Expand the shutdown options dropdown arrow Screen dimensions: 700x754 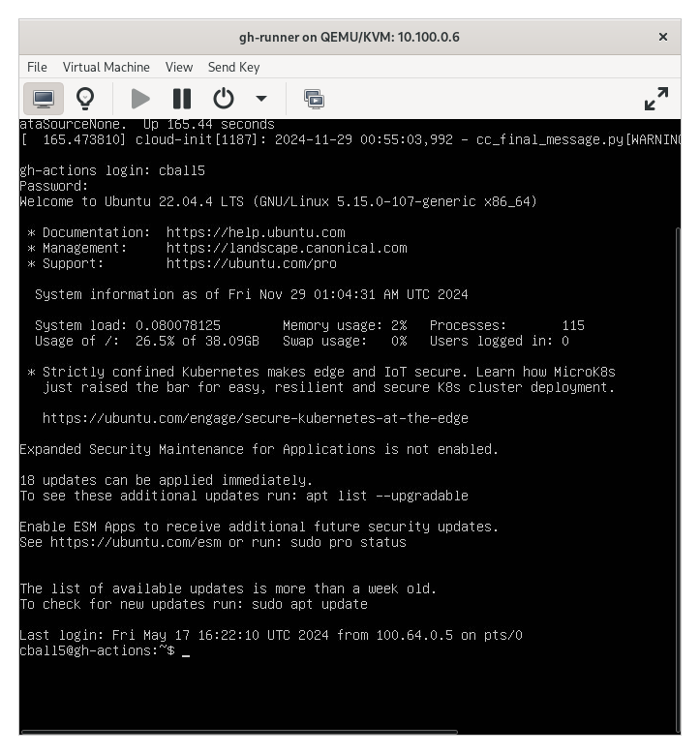point(261,99)
